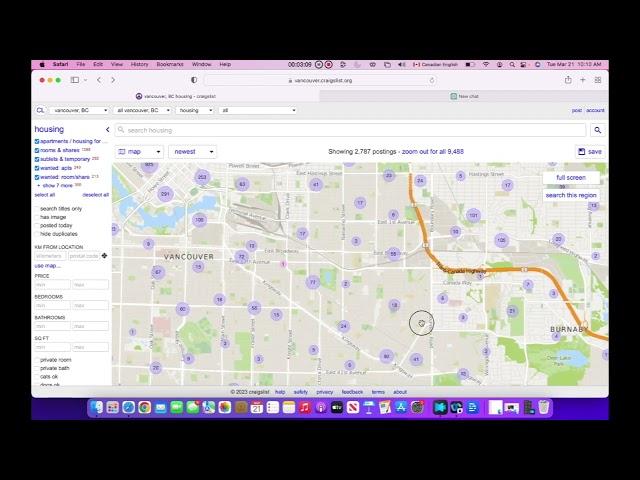
Task: Click the deselect all link
Action: [x=96, y=195]
